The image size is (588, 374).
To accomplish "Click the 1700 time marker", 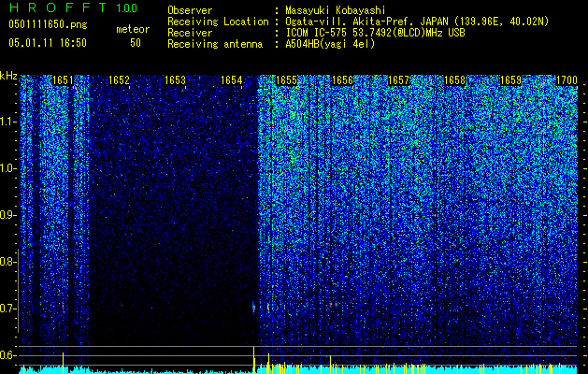I will (x=566, y=80).
